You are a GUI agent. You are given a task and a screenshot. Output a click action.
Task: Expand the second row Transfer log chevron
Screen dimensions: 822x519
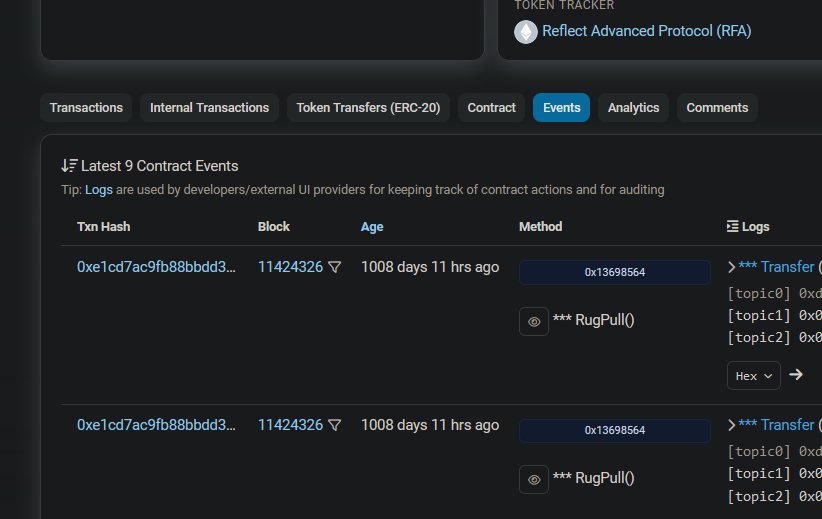click(731, 425)
